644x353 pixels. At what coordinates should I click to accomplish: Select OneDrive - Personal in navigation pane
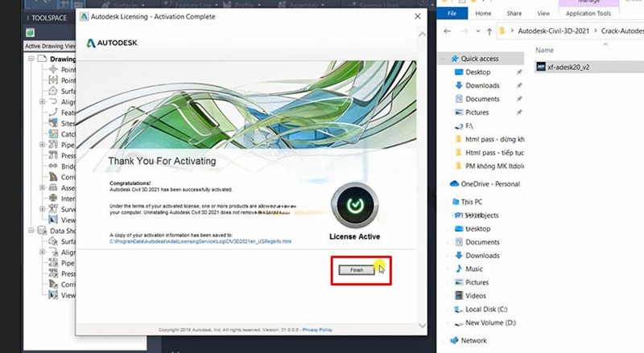coord(489,184)
